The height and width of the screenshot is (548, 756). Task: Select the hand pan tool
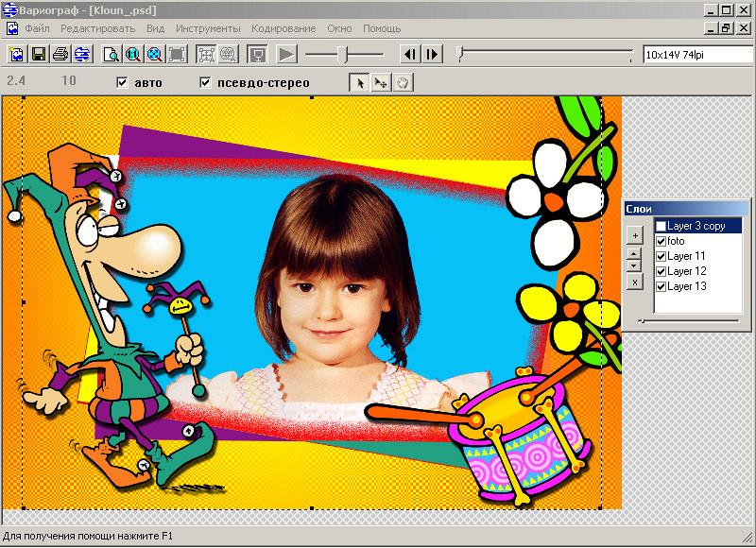tap(403, 83)
